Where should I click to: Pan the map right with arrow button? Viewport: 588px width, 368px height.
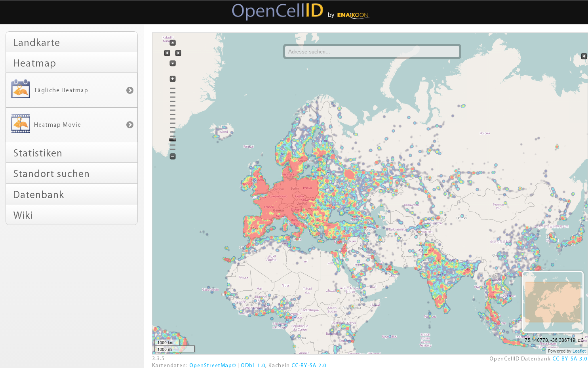click(178, 53)
